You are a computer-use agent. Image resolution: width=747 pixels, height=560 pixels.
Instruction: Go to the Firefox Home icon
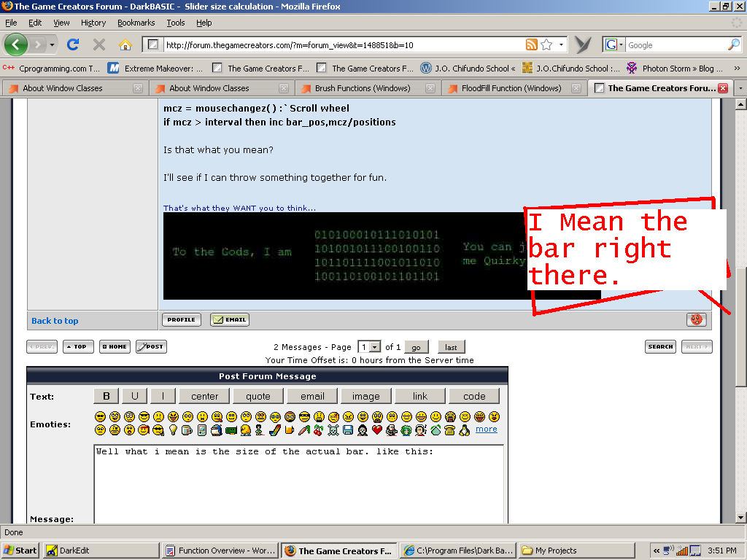[125, 44]
